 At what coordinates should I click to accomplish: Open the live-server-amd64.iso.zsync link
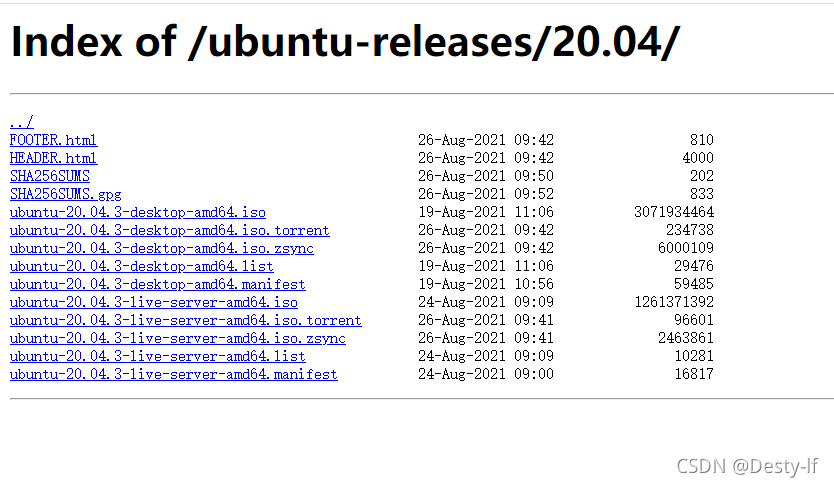(x=178, y=338)
